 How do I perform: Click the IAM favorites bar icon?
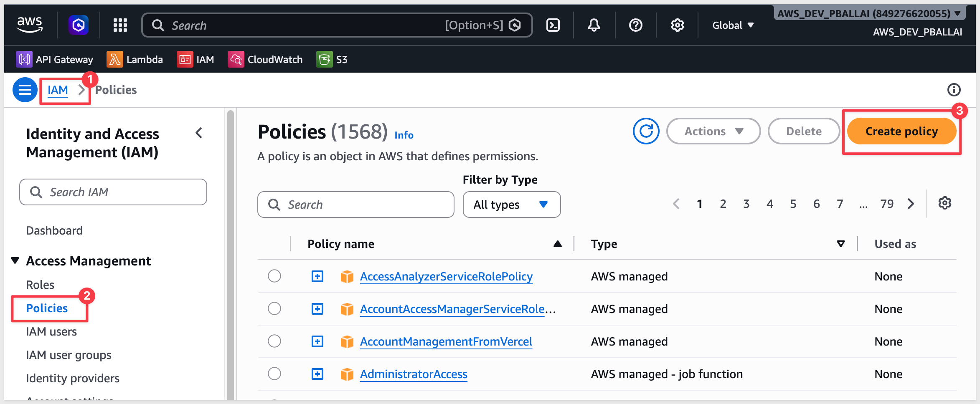point(185,59)
